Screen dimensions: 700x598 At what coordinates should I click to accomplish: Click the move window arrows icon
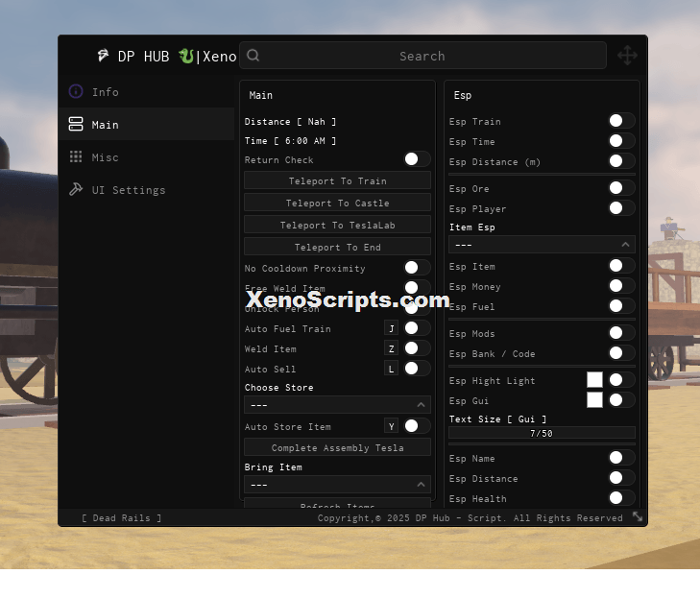click(627, 56)
